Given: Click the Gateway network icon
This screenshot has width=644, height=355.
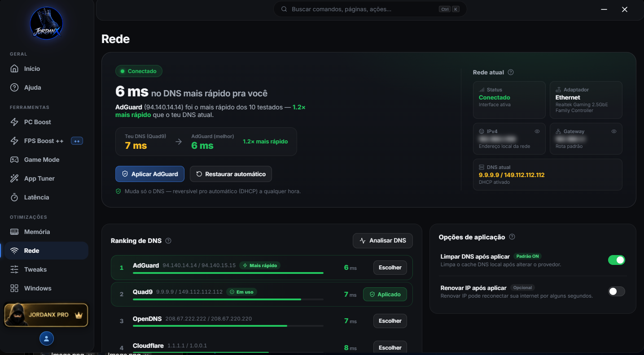Looking at the screenshot, I should pos(559,131).
